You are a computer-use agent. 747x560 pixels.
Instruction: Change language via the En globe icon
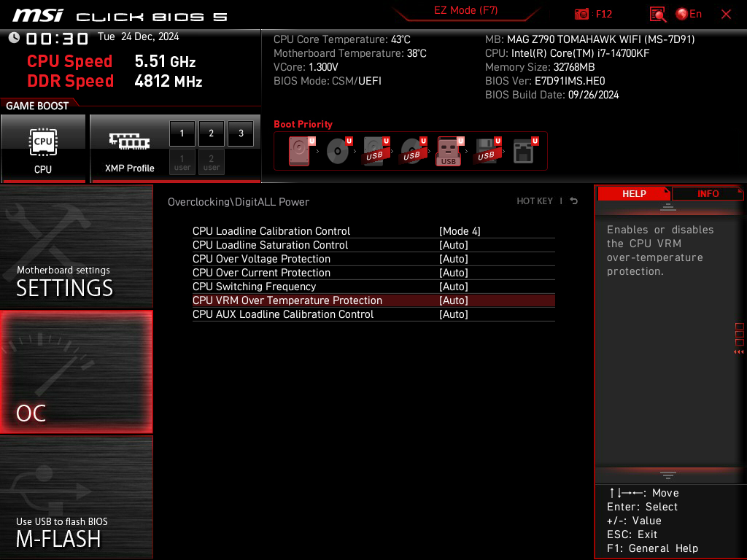point(689,15)
